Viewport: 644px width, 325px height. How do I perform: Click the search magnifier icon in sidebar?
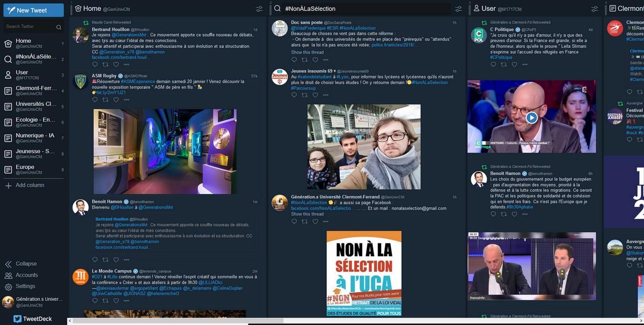pyautogui.click(x=58, y=27)
